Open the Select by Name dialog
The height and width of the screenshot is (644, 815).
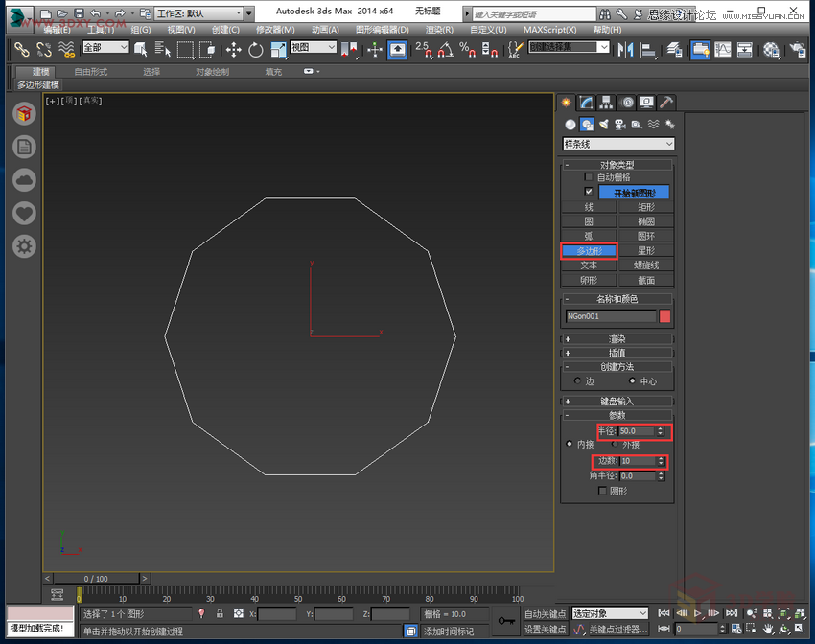coord(160,48)
